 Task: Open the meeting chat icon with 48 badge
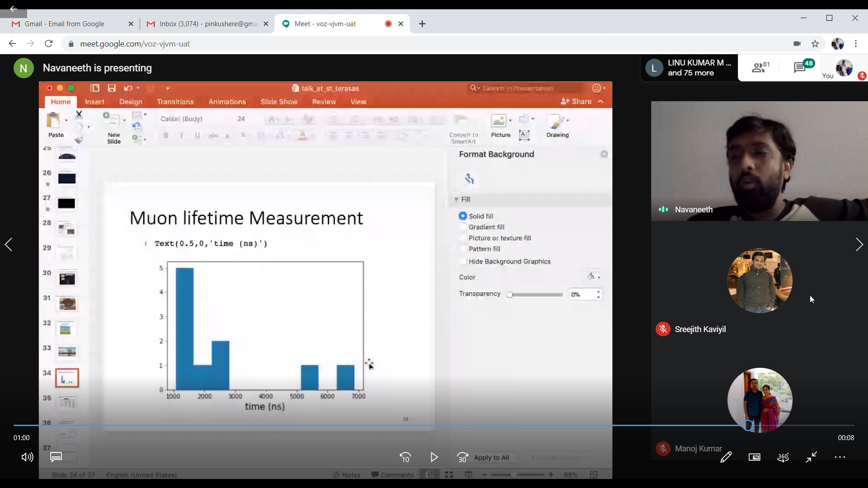coord(803,67)
